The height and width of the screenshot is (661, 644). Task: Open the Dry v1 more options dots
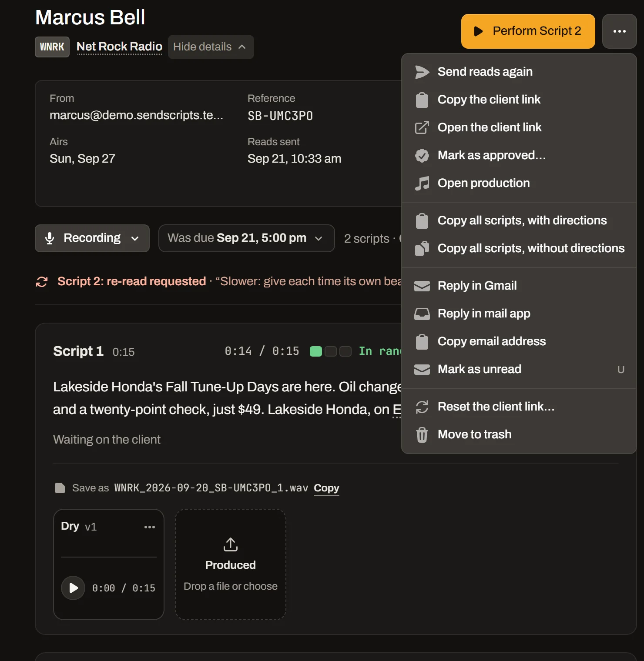click(x=150, y=527)
